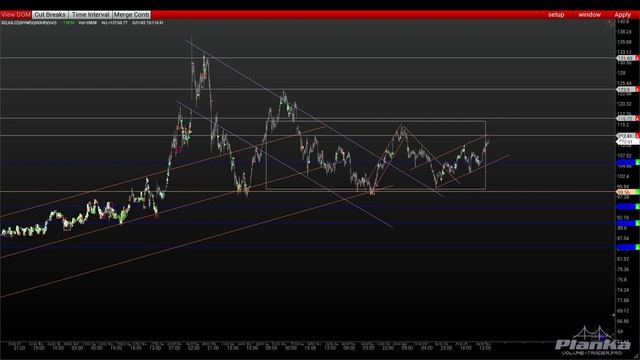Click the 140.8 price axis label
This screenshot has width=640, height=360.
(623, 22)
